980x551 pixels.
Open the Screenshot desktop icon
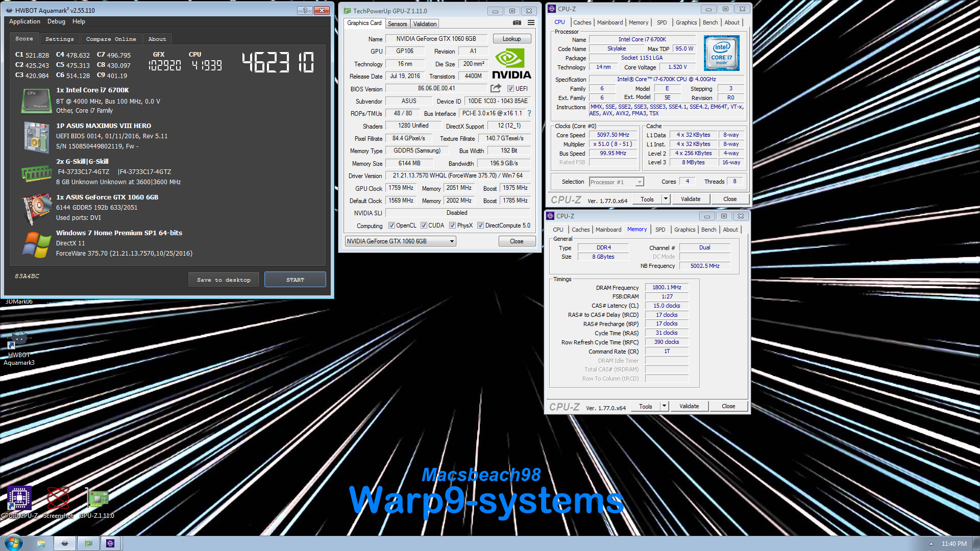click(58, 503)
